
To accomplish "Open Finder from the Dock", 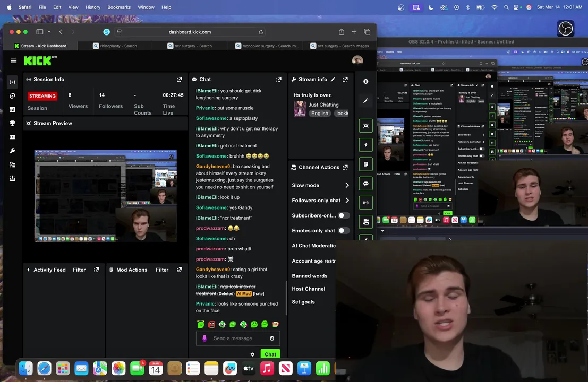I will coord(25,369).
